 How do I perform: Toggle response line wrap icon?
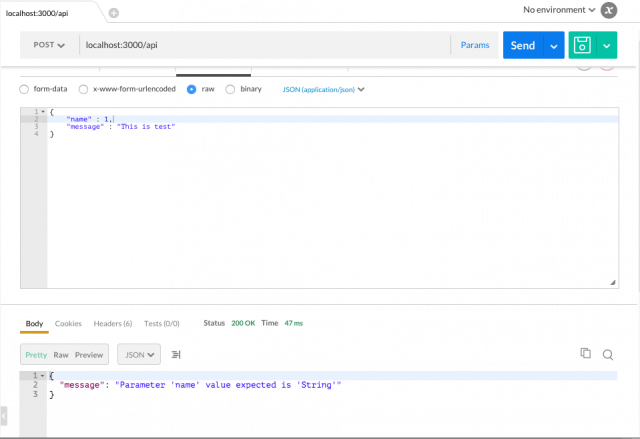tap(176, 355)
